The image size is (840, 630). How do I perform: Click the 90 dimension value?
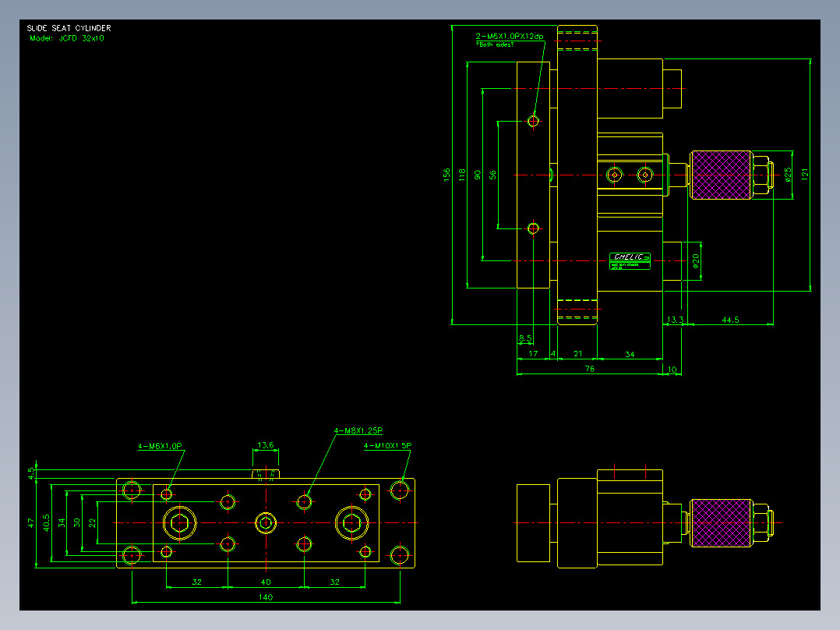pyautogui.click(x=478, y=175)
